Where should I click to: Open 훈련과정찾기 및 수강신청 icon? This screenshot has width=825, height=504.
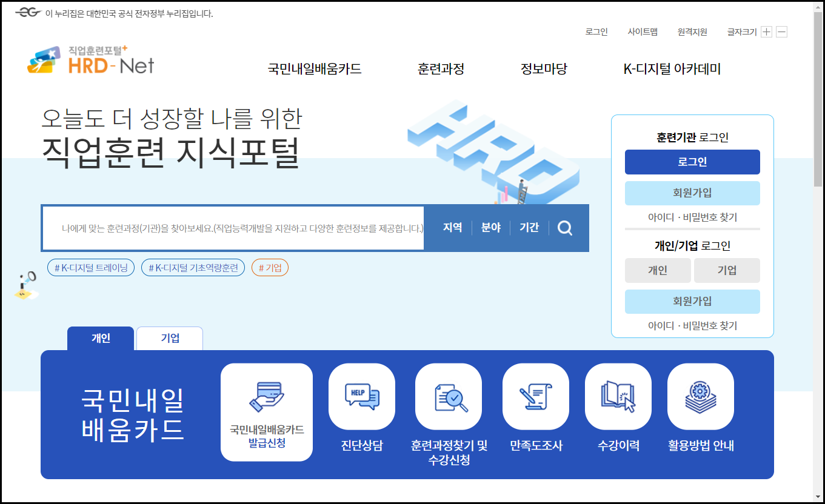pos(449,397)
